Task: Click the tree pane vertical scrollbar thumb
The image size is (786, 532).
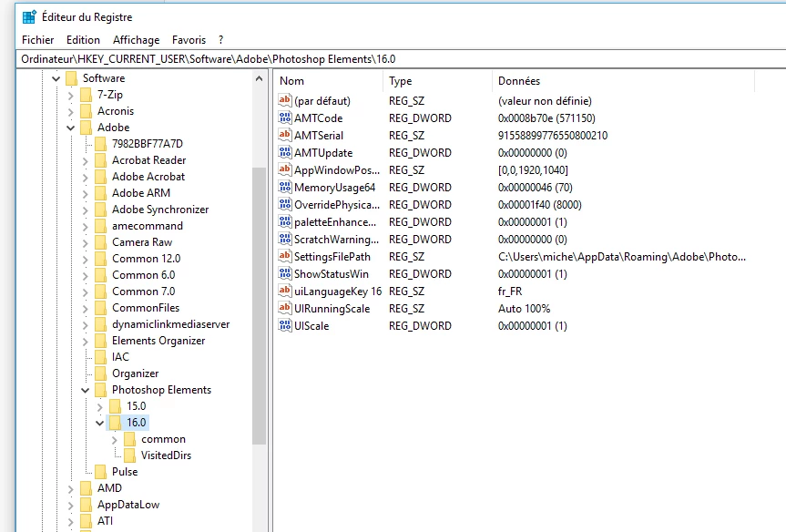Action: [260, 305]
